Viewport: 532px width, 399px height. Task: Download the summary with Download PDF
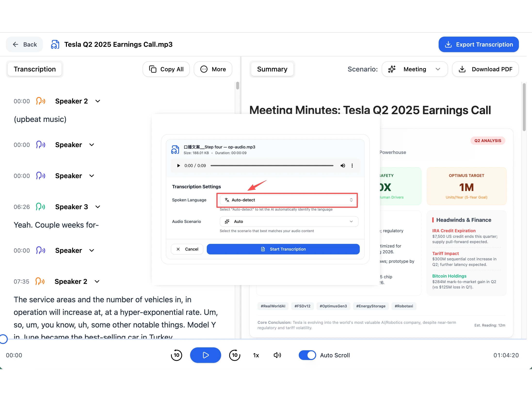(485, 69)
